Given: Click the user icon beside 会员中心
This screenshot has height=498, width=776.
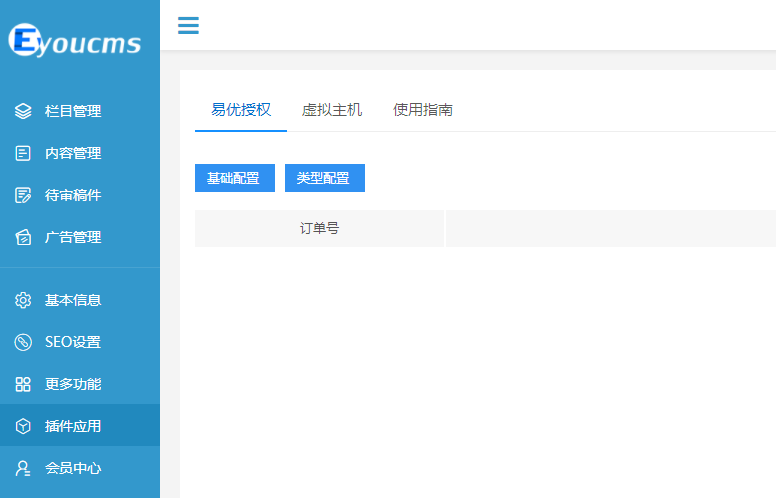Looking at the screenshot, I should [x=23, y=468].
